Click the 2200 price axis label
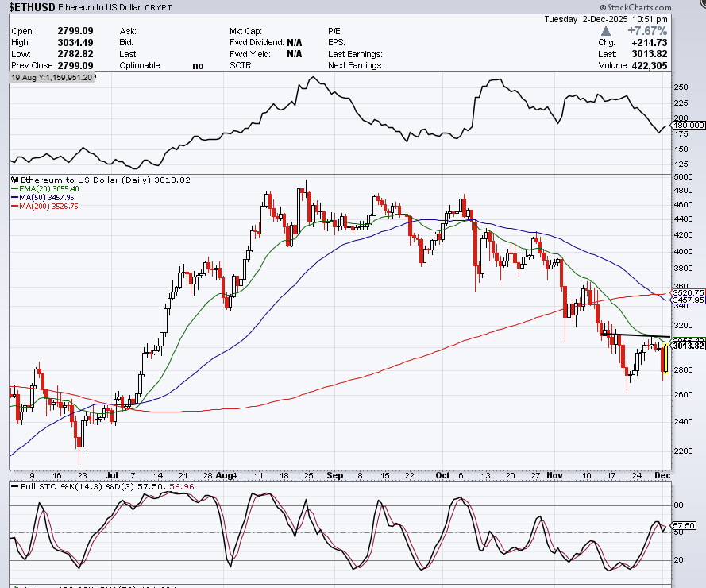This screenshot has width=706, height=588. click(683, 451)
